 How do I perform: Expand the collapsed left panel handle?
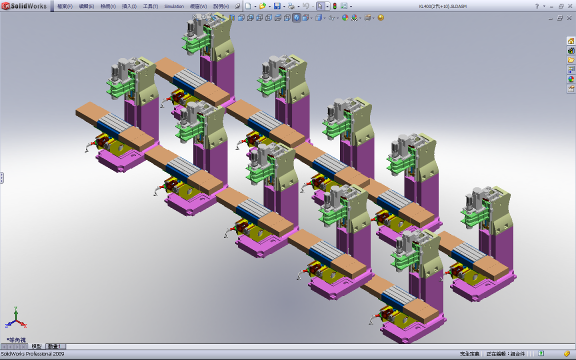(x=1, y=178)
